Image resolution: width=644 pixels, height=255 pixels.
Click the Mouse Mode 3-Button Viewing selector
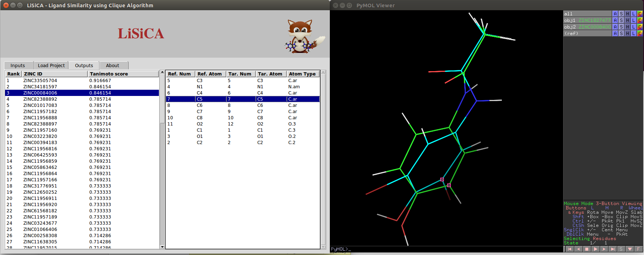tap(603, 204)
